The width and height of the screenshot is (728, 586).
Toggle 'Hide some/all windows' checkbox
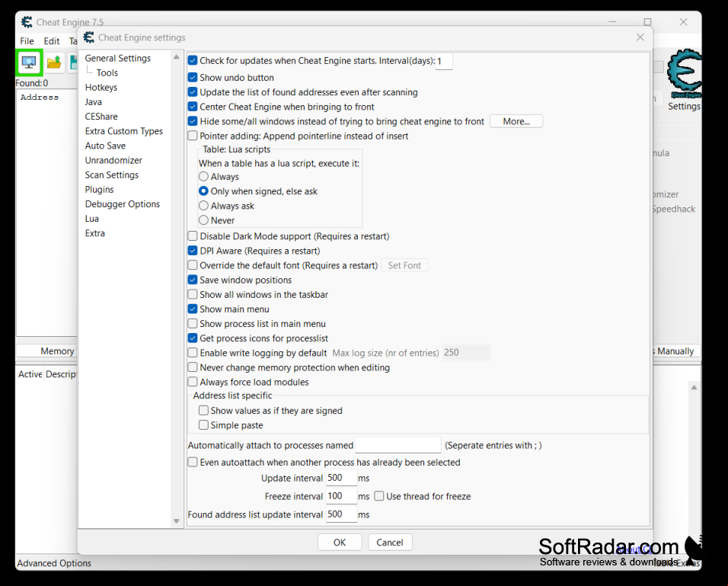[x=193, y=121]
